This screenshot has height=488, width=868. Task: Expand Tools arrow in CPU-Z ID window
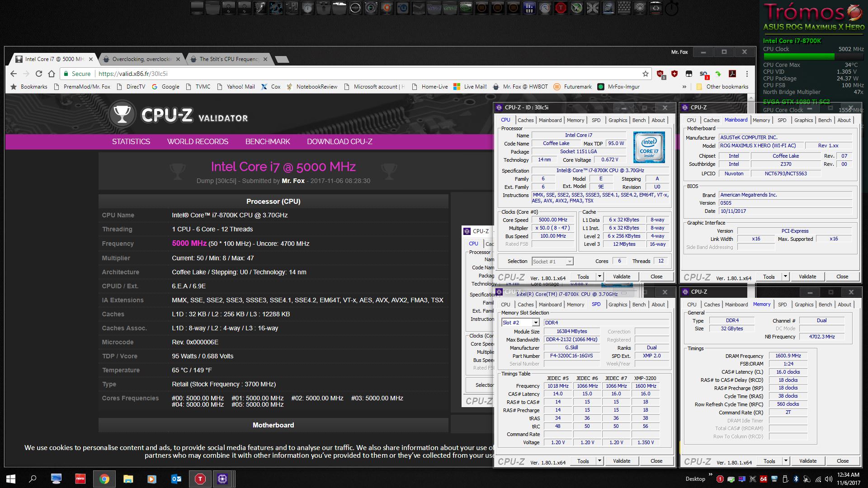coord(599,277)
